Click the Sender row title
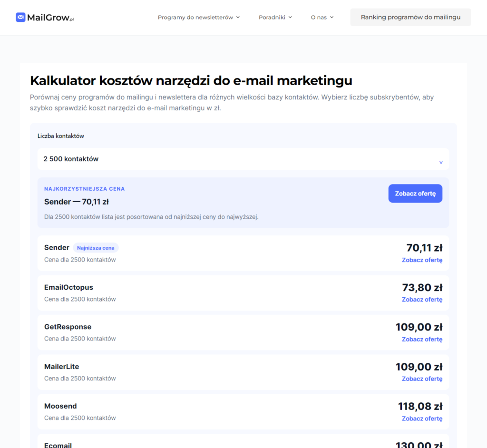This screenshot has width=487, height=448. coord(57,248)
